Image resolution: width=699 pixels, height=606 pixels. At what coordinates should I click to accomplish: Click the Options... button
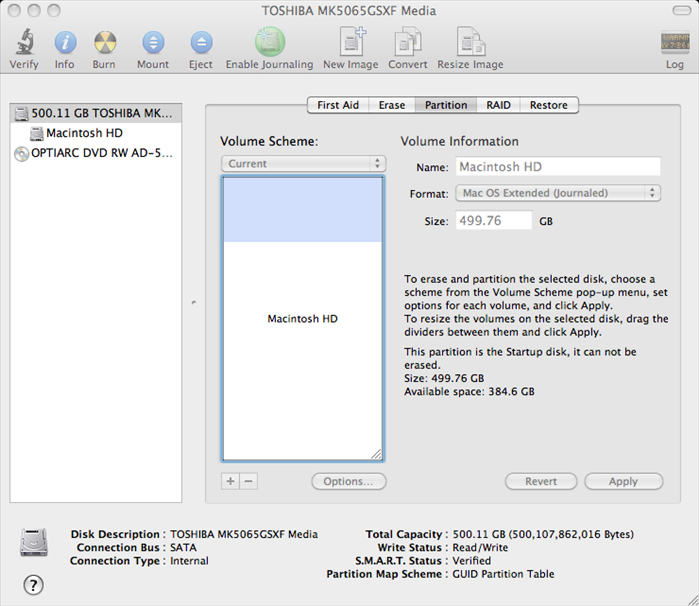(x=349, y=481)
